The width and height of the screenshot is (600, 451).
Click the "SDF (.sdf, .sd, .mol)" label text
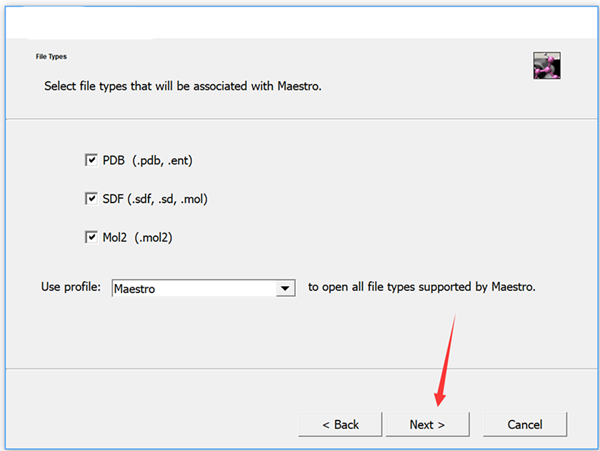click(155, 199)
